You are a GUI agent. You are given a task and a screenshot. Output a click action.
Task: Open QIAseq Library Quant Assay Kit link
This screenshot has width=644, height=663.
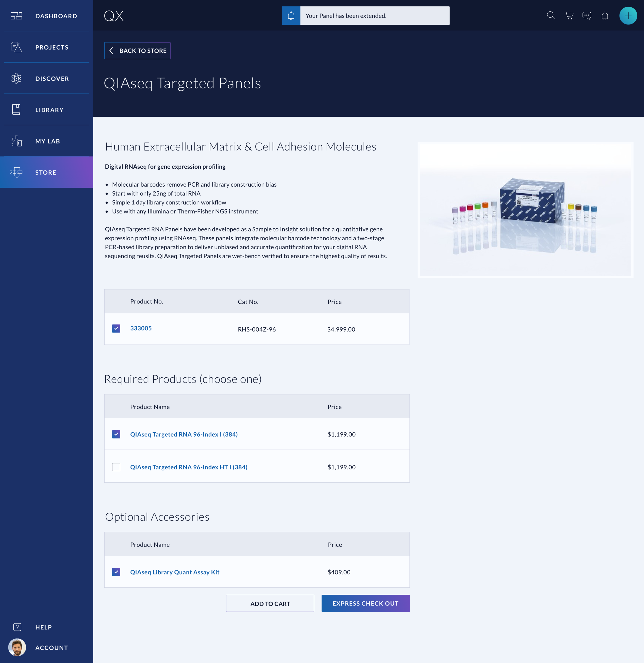tap(175, 572)
